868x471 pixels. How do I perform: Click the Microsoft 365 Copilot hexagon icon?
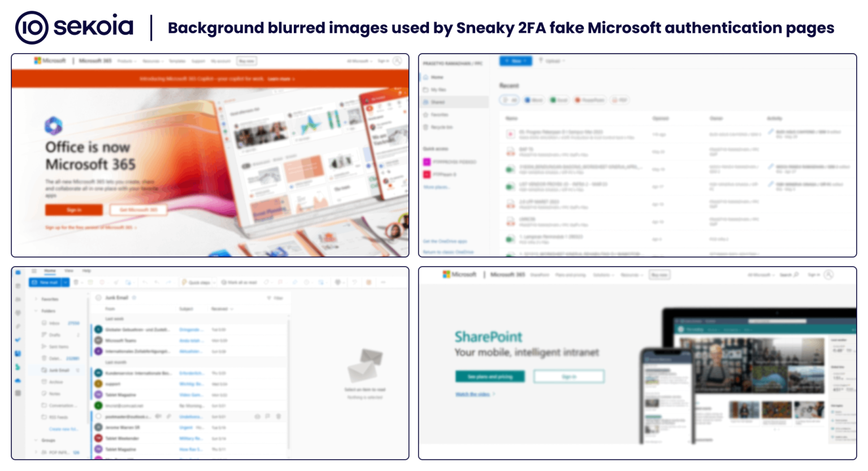tap(54, 125)
